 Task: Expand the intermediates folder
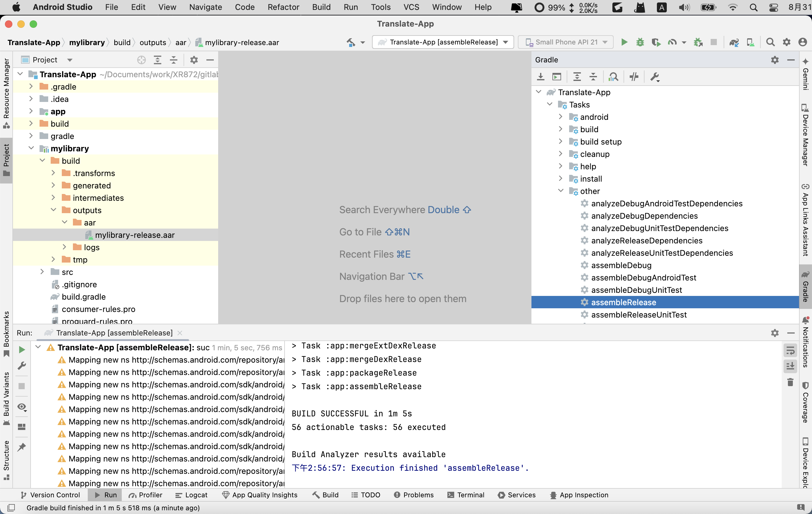point(53,197)
